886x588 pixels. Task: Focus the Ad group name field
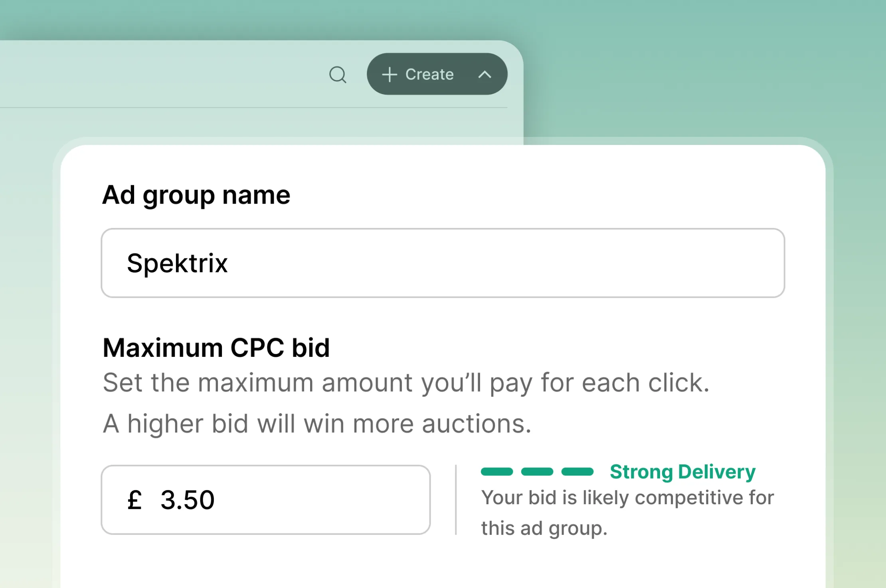[x=443, y=263]
